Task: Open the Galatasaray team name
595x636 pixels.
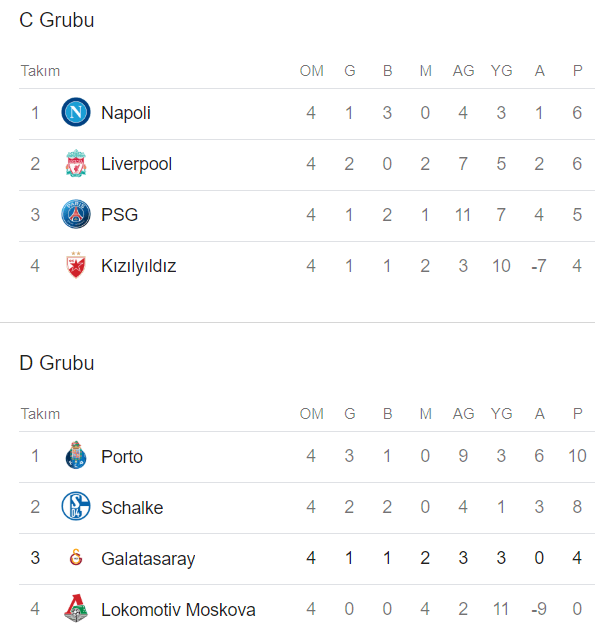Action: 148,559
